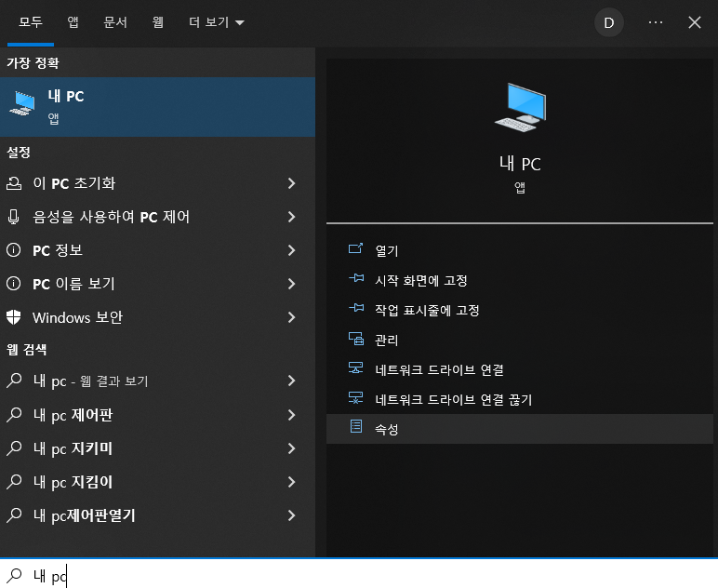Open PC 정보 setting
Screen dimensions: 718x588
tap(157, 250)
